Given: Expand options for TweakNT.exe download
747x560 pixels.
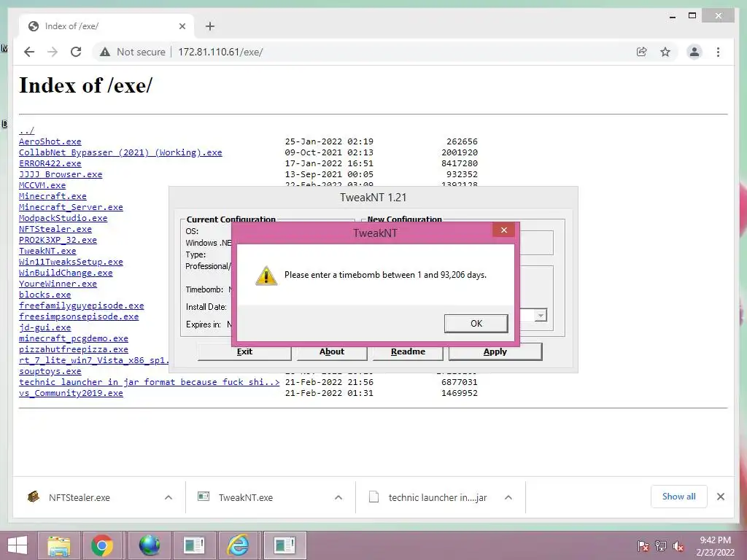Looking at the screenshot, I should click(x=338, y=497).
